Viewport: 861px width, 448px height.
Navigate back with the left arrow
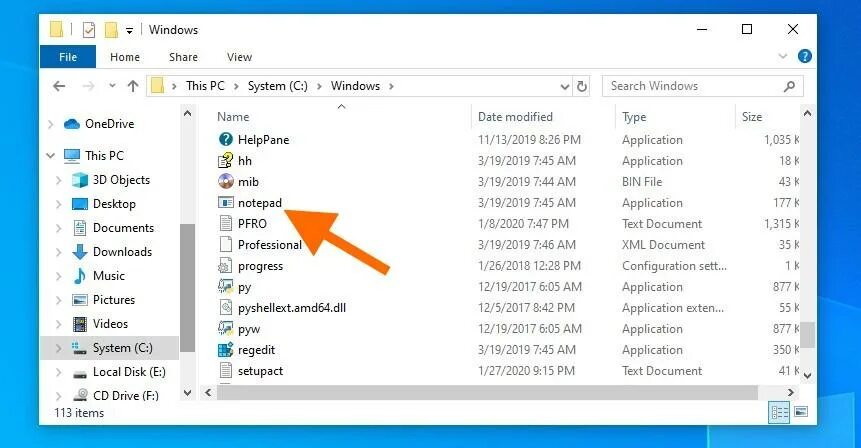tap(59, 86)
